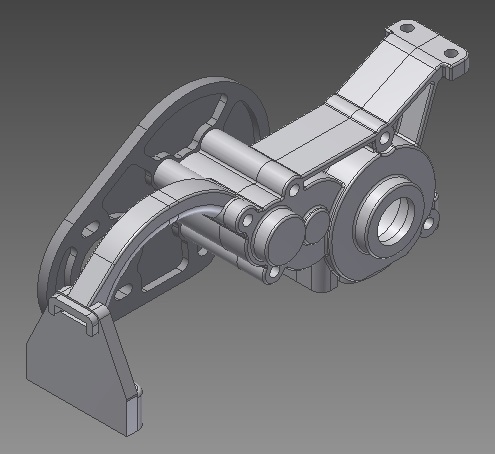
Task: Pick the flat trapezoidal plate at the arm's end
Action: [x=80, y=370]
